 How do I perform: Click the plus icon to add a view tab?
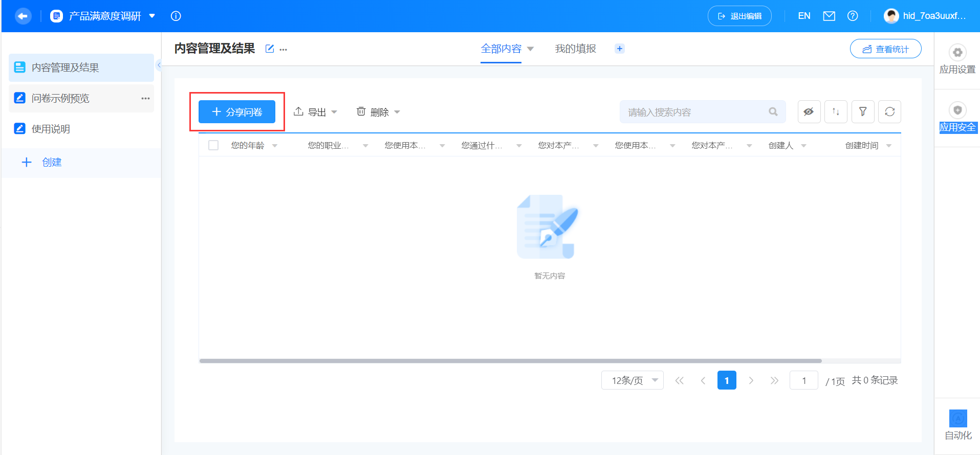pos(620,49)
